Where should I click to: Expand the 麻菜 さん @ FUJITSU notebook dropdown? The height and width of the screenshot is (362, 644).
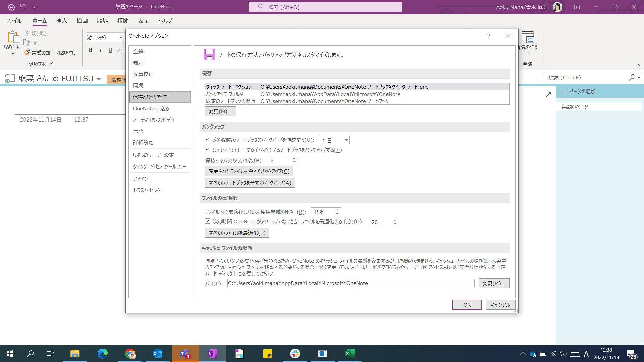[99, 79]
